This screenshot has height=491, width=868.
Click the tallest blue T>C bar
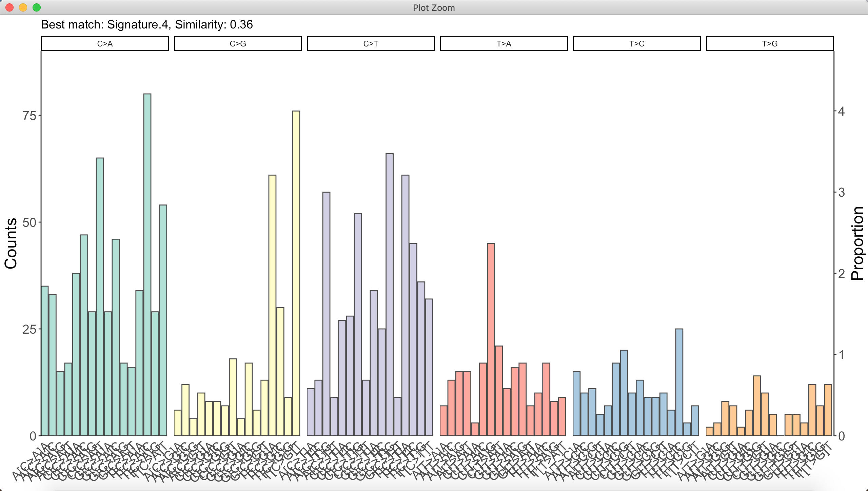[x=679, y=382]
